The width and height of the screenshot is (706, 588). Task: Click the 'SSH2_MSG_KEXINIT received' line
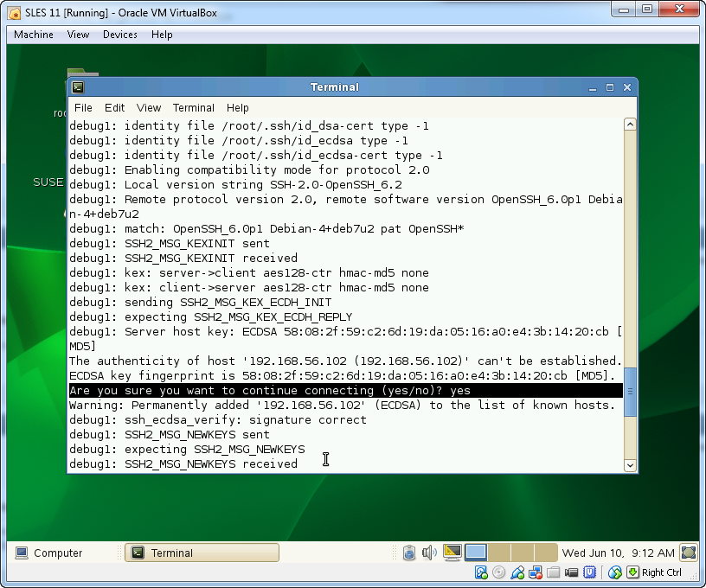183,259
